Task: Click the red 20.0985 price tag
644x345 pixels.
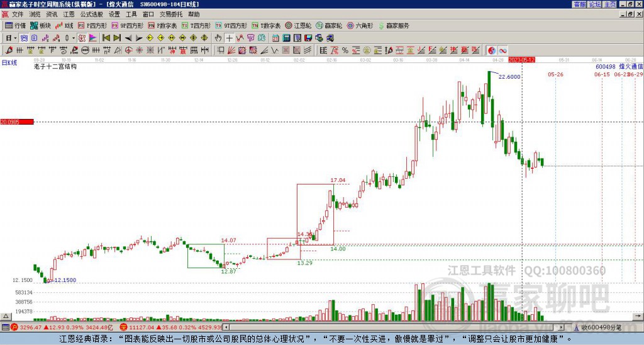Action: [x=17, y=122]
